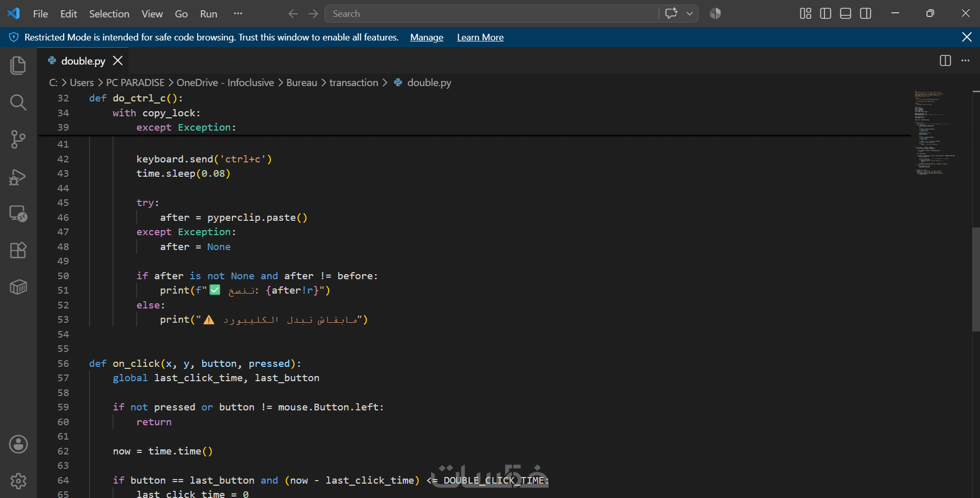980x498 pixels.
Task: Click the Python icon in the breadcrumb
Action: click(398, 82)
